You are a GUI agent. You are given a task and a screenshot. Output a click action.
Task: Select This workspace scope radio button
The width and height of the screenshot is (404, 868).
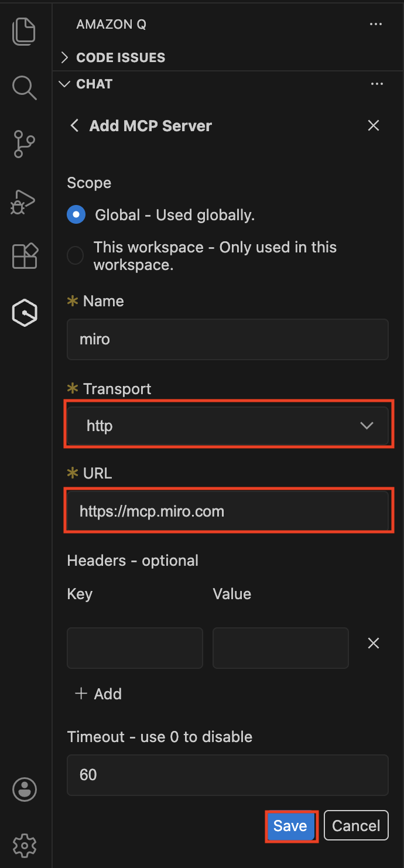[75, 256]
